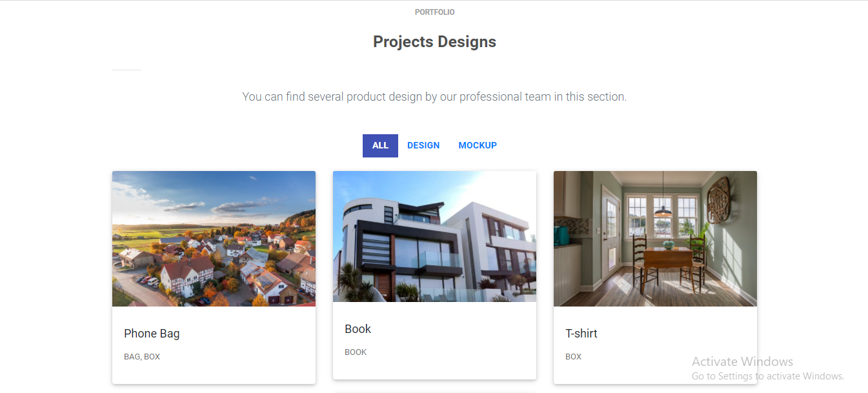
Task: Click the "Phone Bag" project title
Action: tap(152, 334)
